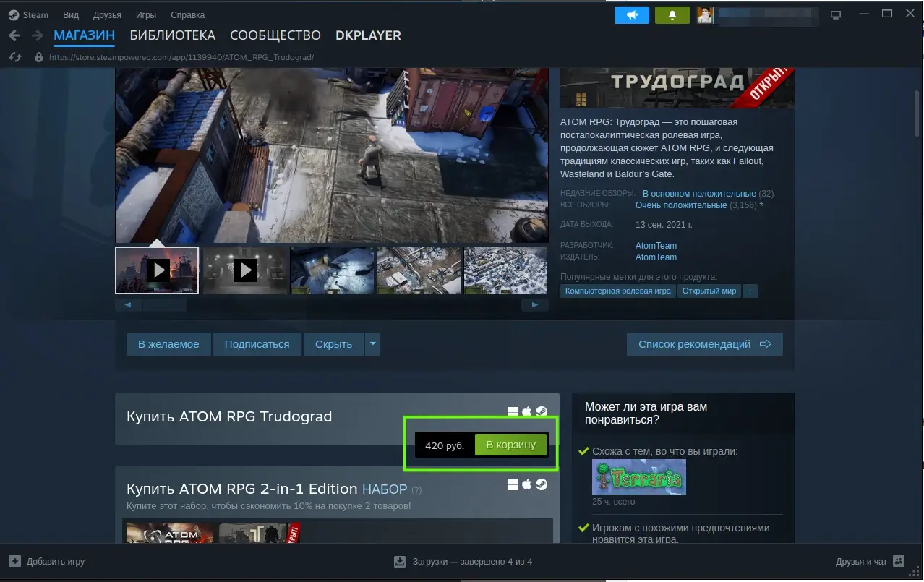Image resolution: width=924 pixels, height=582 pixels.
Task: Play the second trailer thumbnail
Action: [x=244, y=270]
